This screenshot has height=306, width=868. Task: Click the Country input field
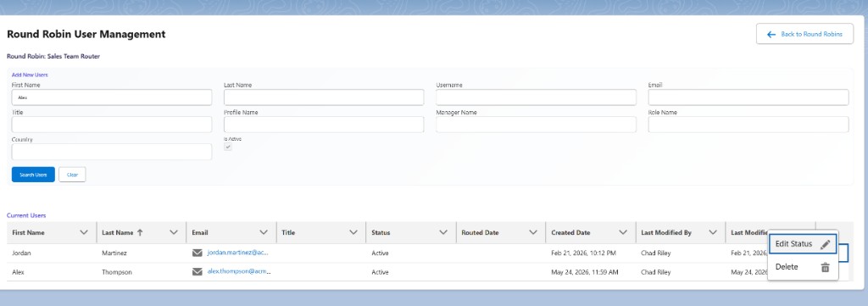(112, 153)
